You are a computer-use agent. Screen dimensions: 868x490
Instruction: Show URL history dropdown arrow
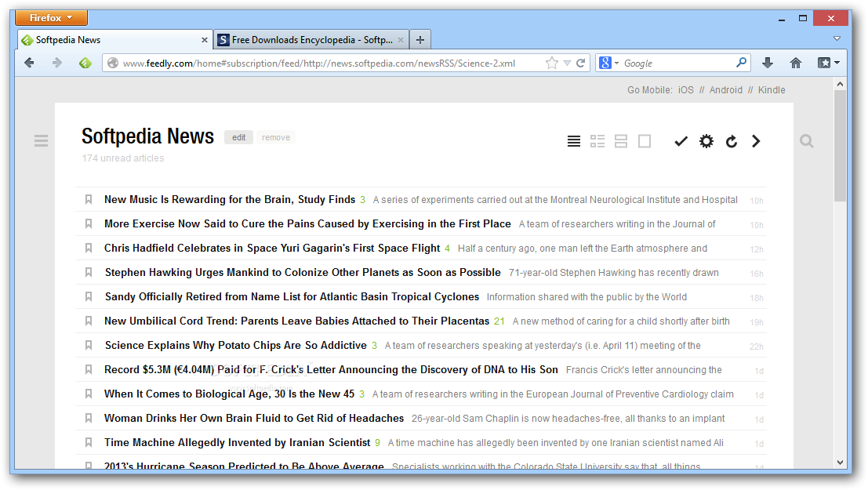(567, 64)
